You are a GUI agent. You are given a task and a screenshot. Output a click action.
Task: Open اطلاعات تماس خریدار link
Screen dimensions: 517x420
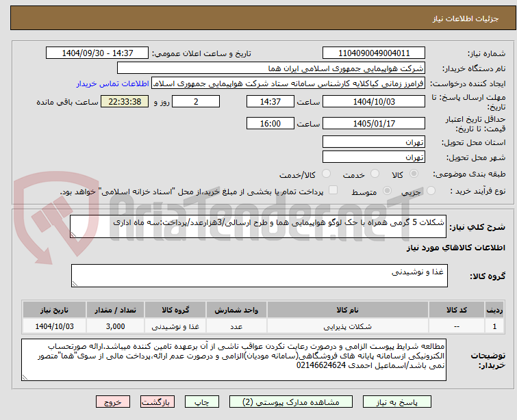click(113, 83)
